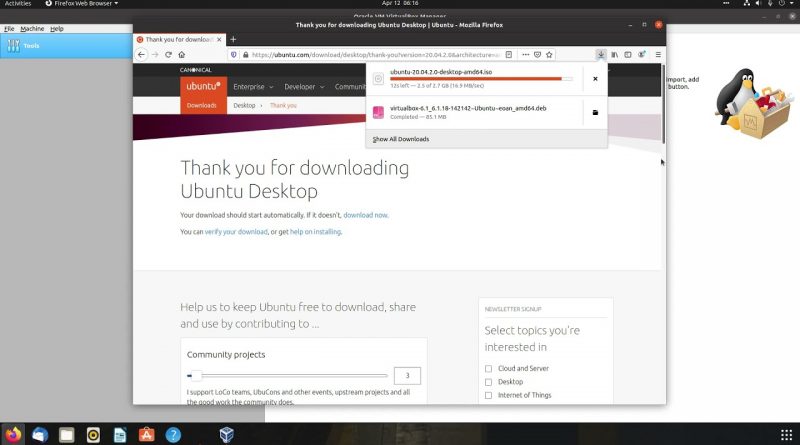Toggle the sidebar icon in toolbar
Viewport: 800px width, 445px height.
(628, 55)
